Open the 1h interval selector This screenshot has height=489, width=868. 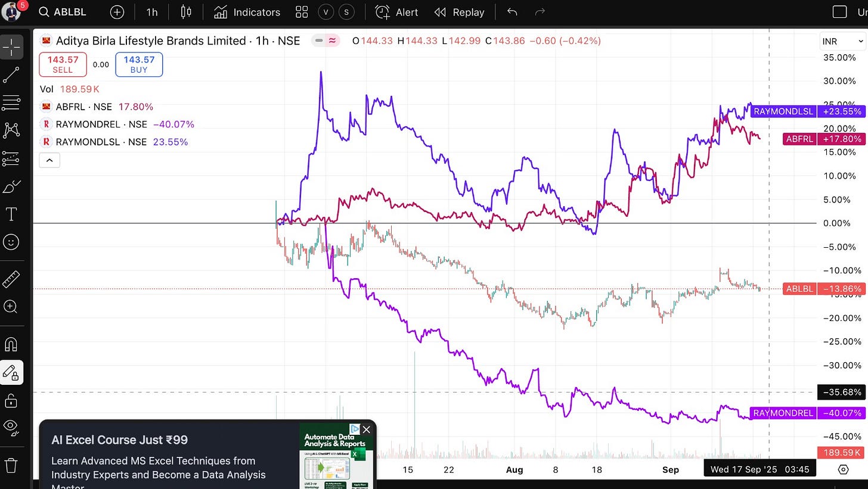152,12
